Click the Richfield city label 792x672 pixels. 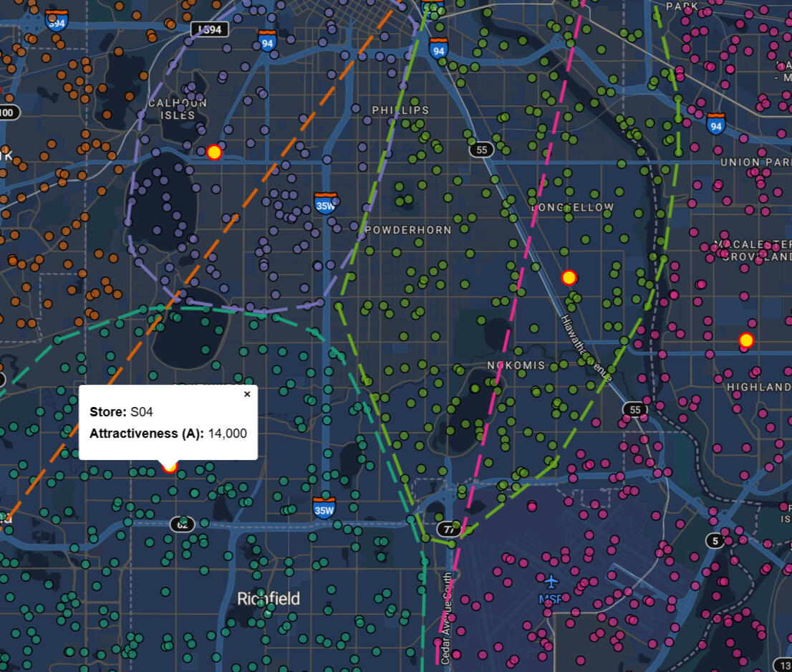click(269, 598)
